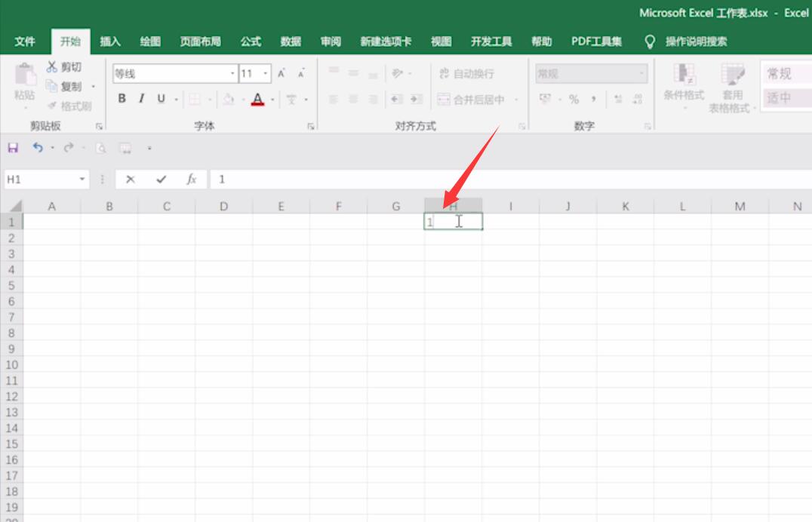Open the font group dialog launcher
This screenshot has height=522, width=812.
(311, 127)
